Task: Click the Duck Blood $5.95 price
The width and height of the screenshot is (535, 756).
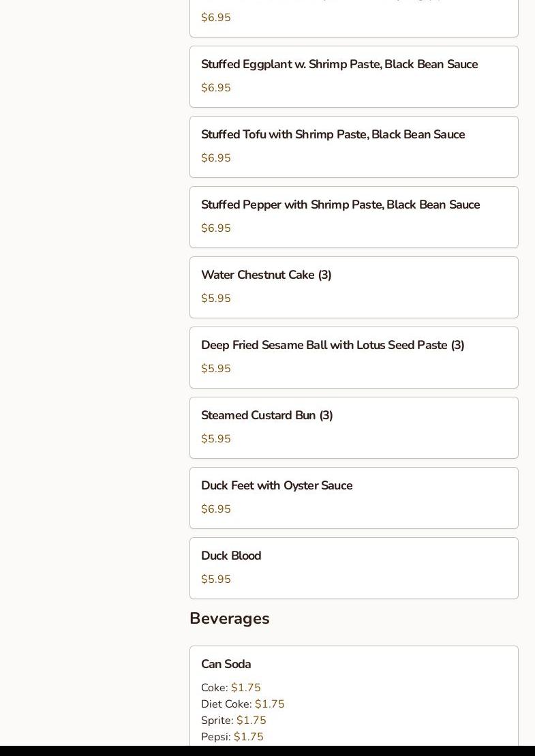Action: [x=216, y=579]
